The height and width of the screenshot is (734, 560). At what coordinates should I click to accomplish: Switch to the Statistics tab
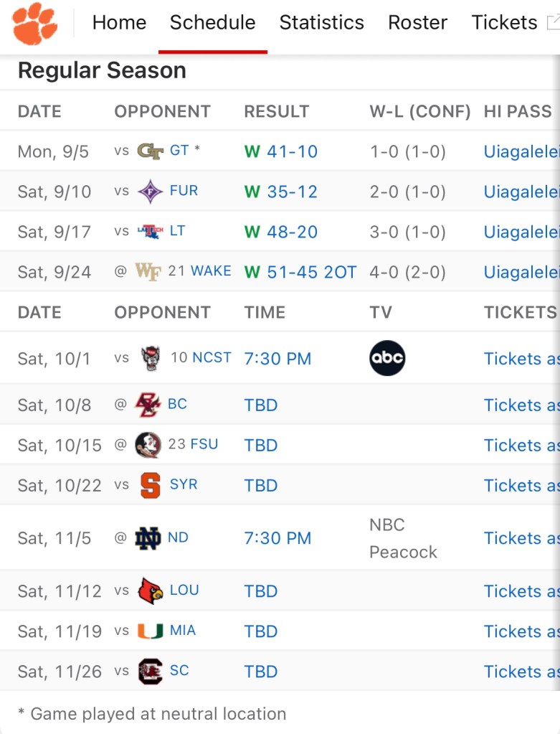321,23
